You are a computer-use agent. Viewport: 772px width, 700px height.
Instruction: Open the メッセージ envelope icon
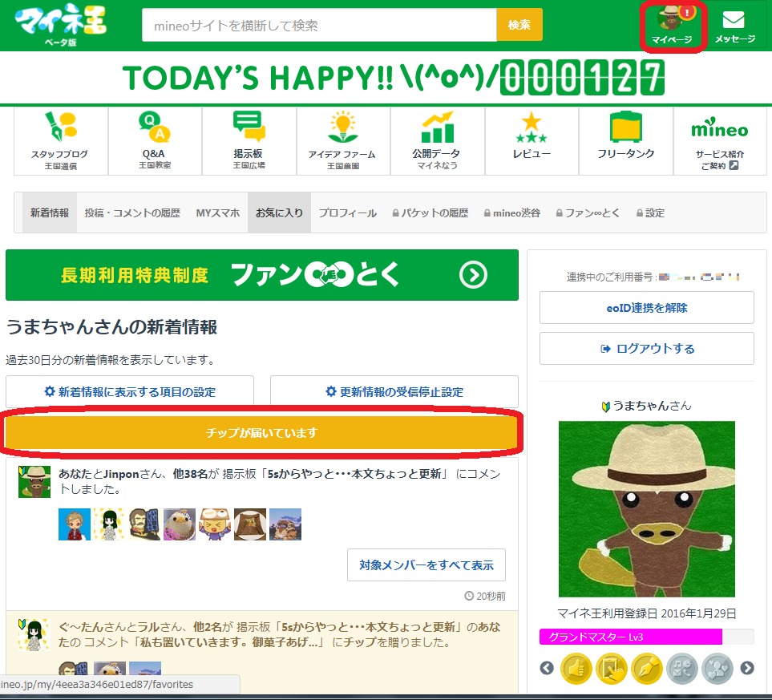(x=734, y=27)
